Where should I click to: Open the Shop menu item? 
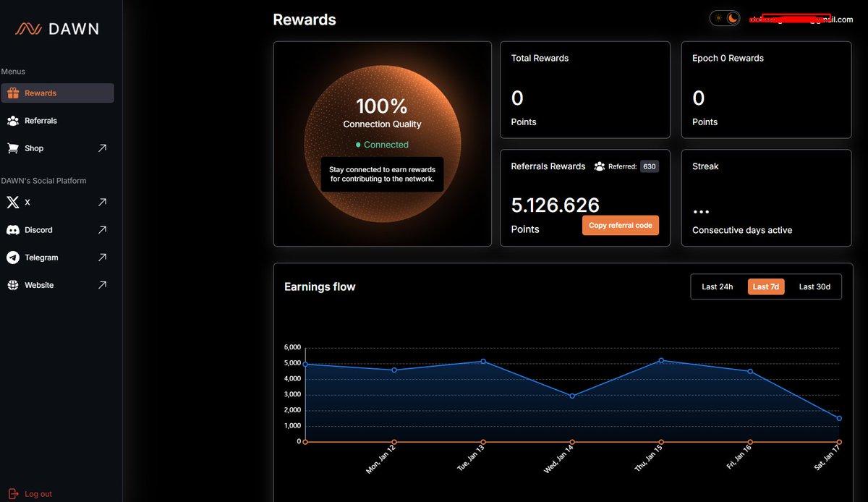pyautogui.click(x=58, y=148)
